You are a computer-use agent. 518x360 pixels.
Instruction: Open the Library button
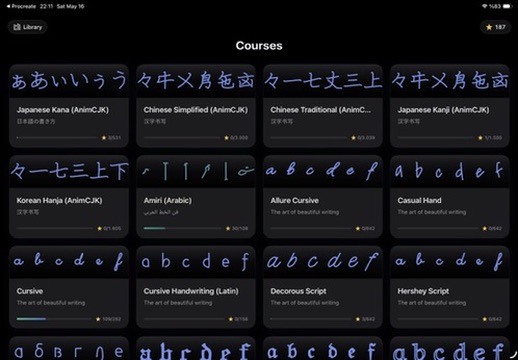point(27,27)
